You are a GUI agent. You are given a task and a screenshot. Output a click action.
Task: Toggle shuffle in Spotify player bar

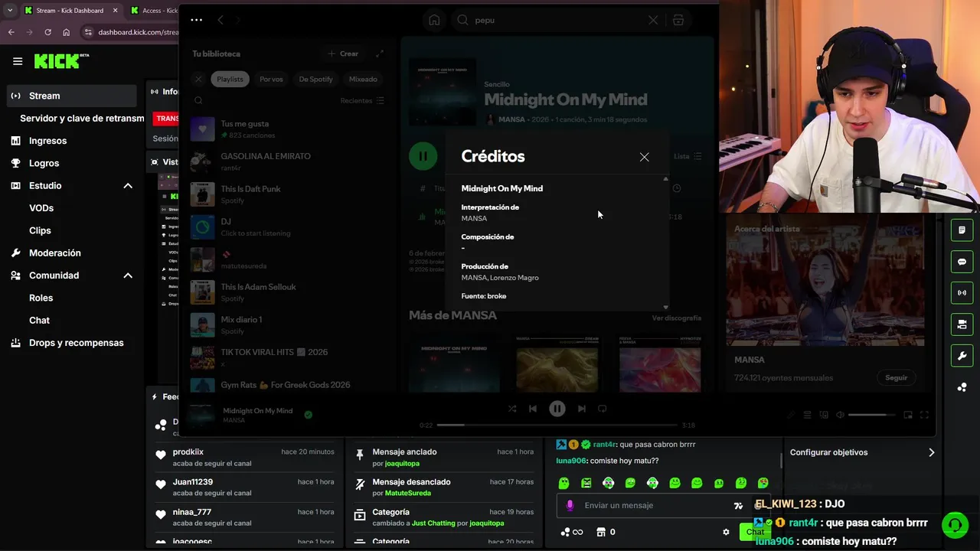coord(512,409)
